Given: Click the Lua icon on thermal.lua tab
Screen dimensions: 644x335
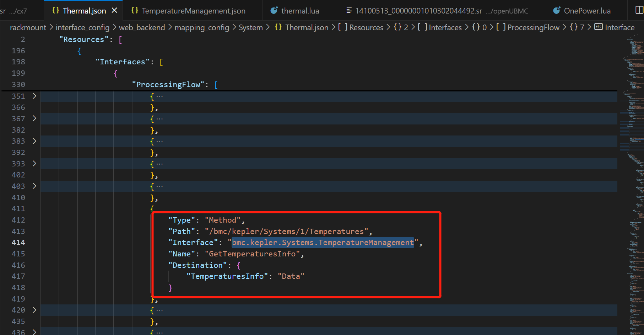Looking at the screenshot, I should click(274, 11).
